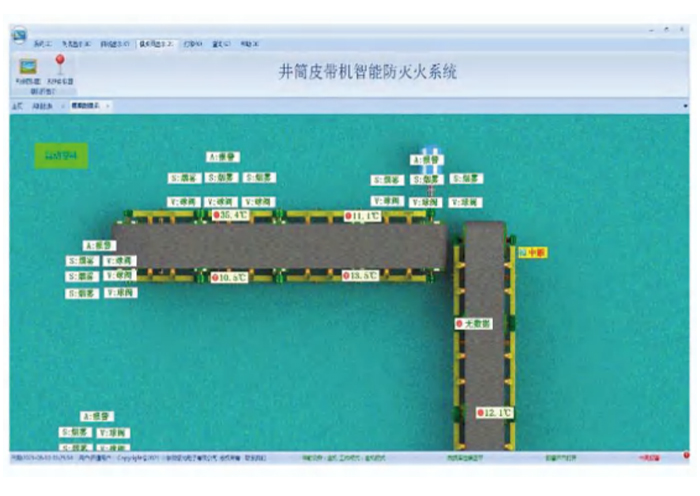Click the red map pin ribbon icon
This screenshot has width=700, height=496.
[x=57, y=65]
